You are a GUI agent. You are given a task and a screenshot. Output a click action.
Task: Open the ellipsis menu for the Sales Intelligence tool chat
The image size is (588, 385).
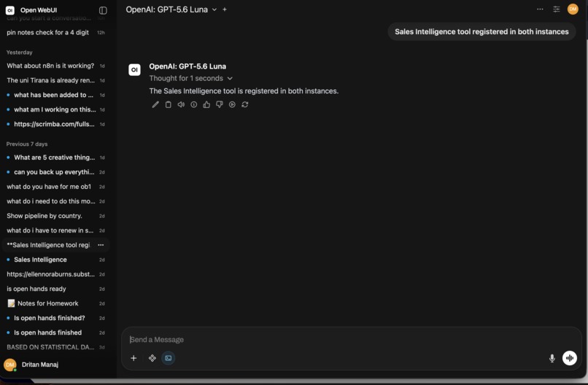(x=101, y=245)
